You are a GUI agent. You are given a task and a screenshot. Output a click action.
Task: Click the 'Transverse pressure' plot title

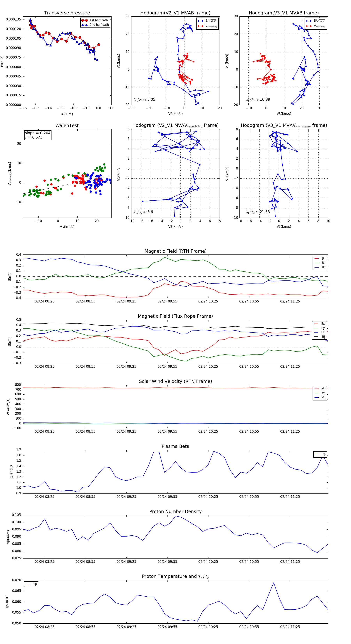tap(67, 13)
